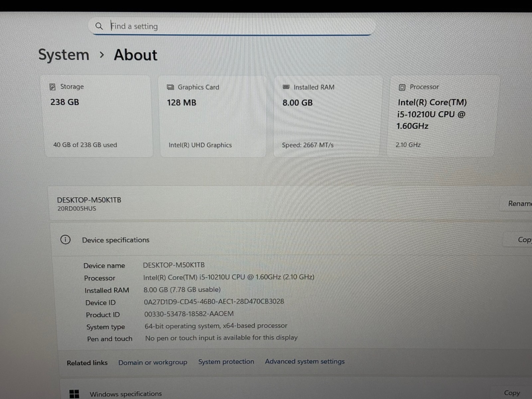
Task: Click the About breadcrumb heading
Action: tap(136, 55)
